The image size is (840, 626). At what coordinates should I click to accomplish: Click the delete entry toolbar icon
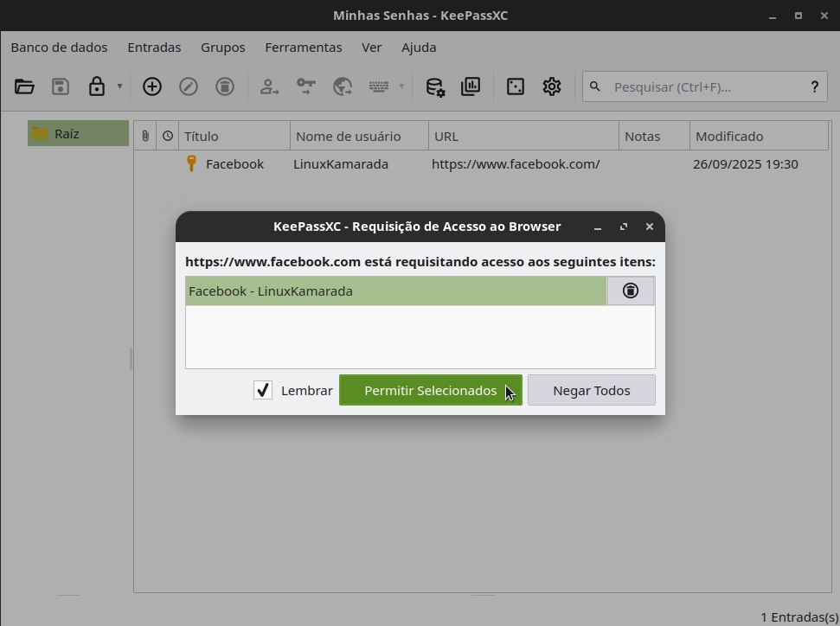(225, 86)
